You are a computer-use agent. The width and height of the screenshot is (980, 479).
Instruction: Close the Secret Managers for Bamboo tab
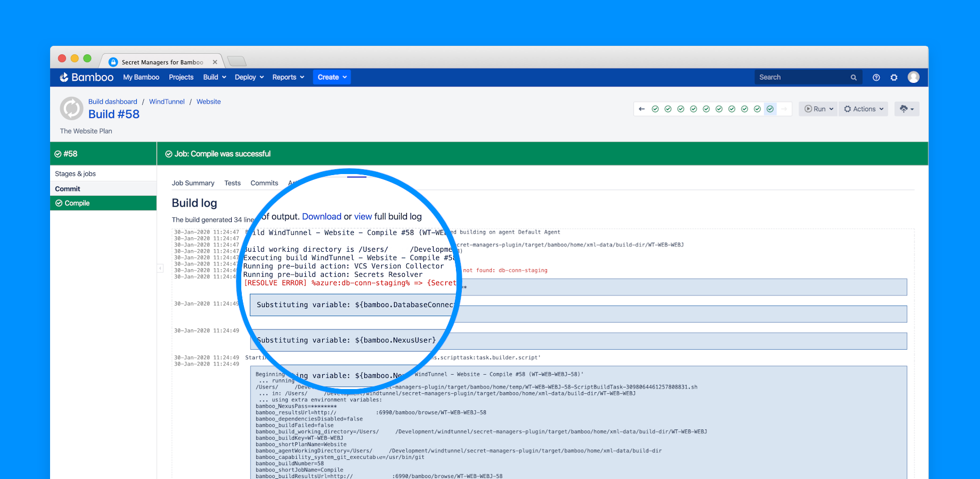click(215, 62)
